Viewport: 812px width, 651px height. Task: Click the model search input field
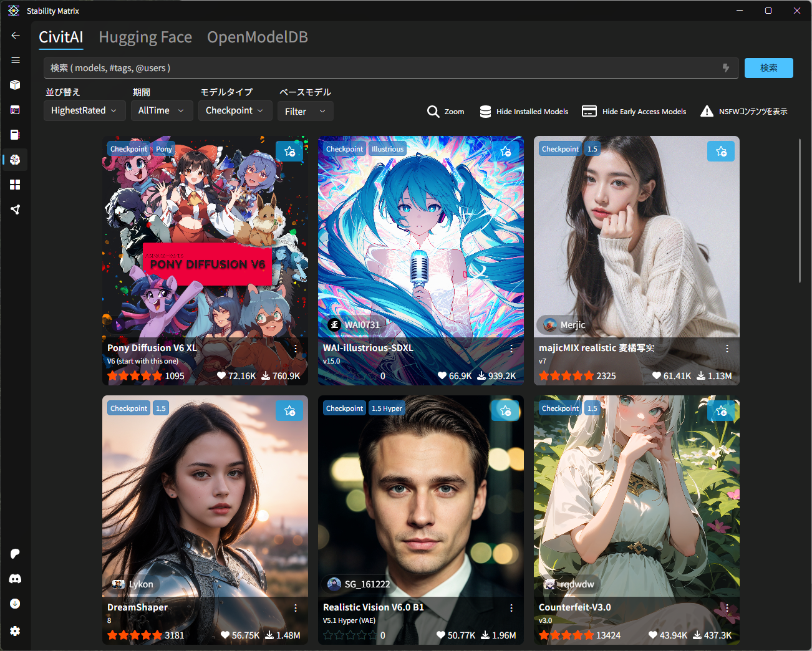click(x=380, y=68)
